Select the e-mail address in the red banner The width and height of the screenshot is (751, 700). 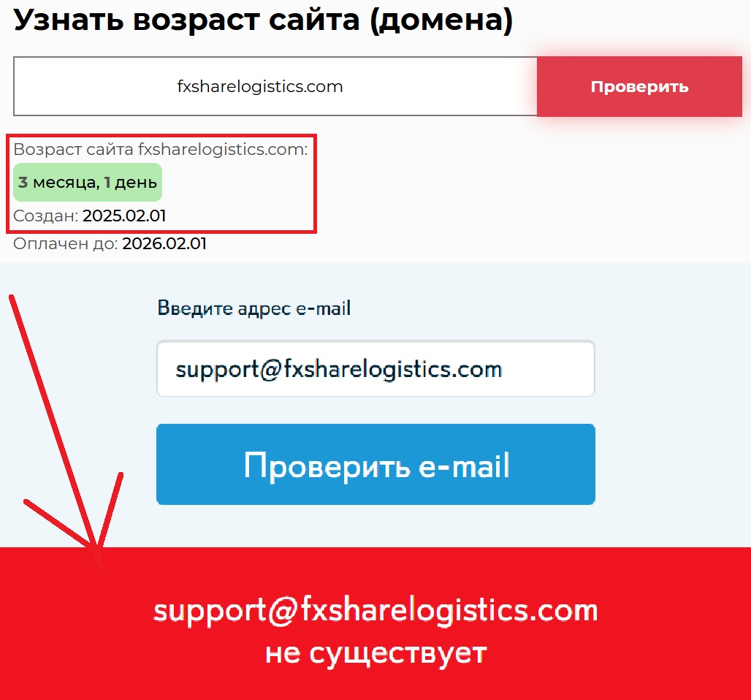coord(375,611)
